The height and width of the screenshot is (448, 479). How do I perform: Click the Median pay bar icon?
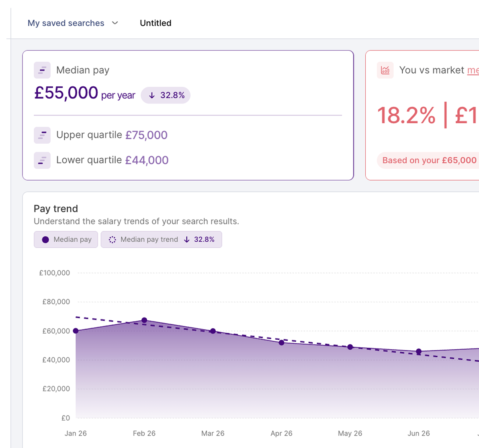coord(42,70)
